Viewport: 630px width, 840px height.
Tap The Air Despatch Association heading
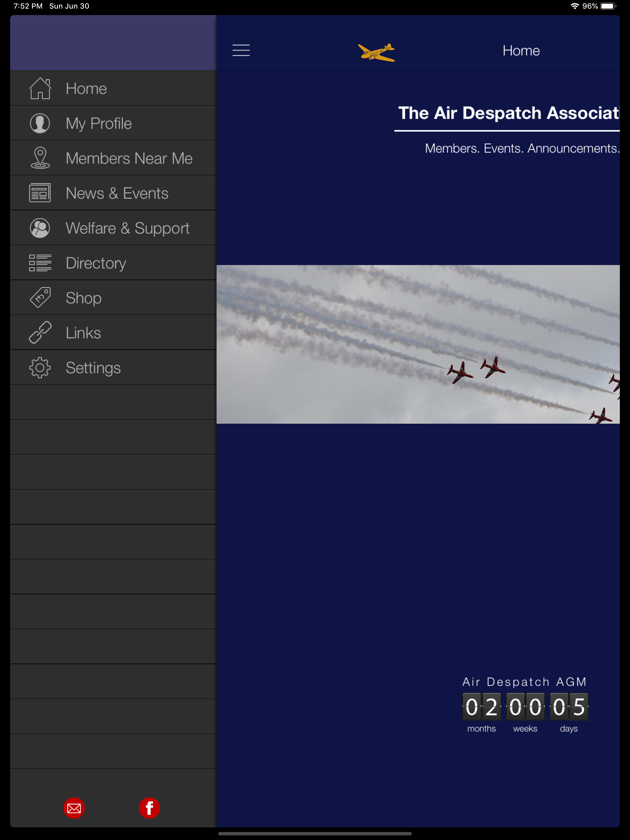point(509,113)
